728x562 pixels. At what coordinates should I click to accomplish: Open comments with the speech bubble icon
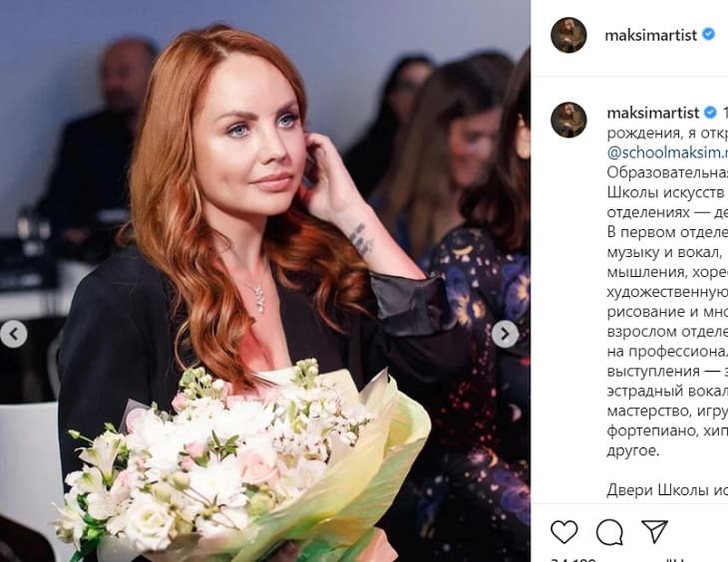(609, 532)
